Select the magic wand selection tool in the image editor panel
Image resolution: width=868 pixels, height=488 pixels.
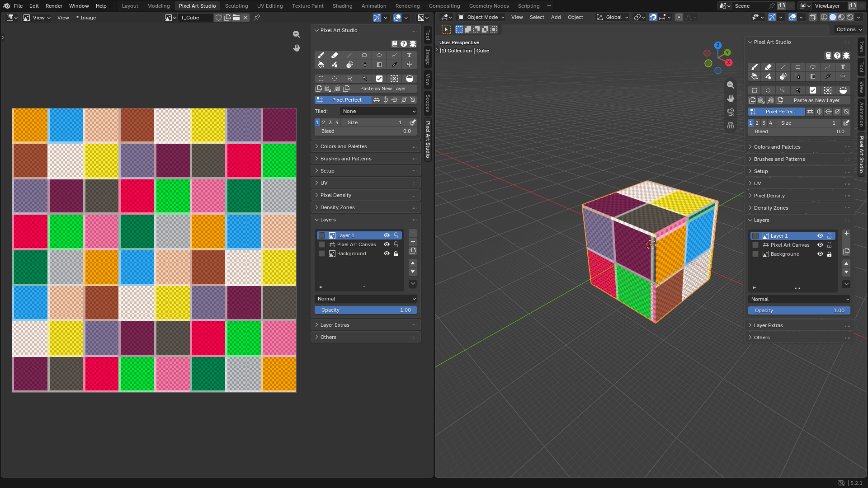[364, 79]
